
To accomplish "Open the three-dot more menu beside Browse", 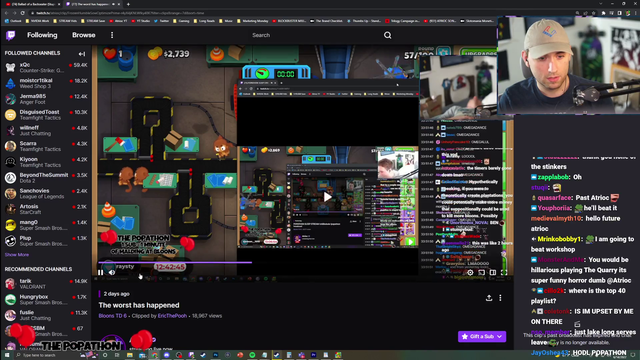I will point(112,36).
